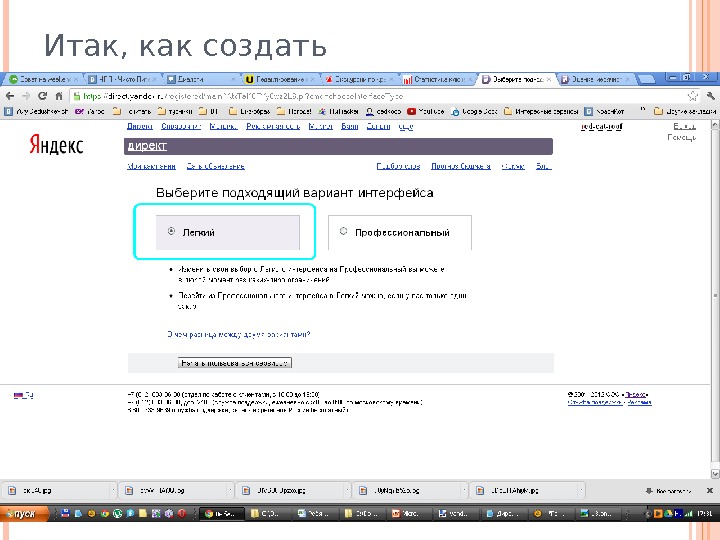Open dropdown arrow of first downloaded jpg
The image size is (720, 540).
click(112, 490)
